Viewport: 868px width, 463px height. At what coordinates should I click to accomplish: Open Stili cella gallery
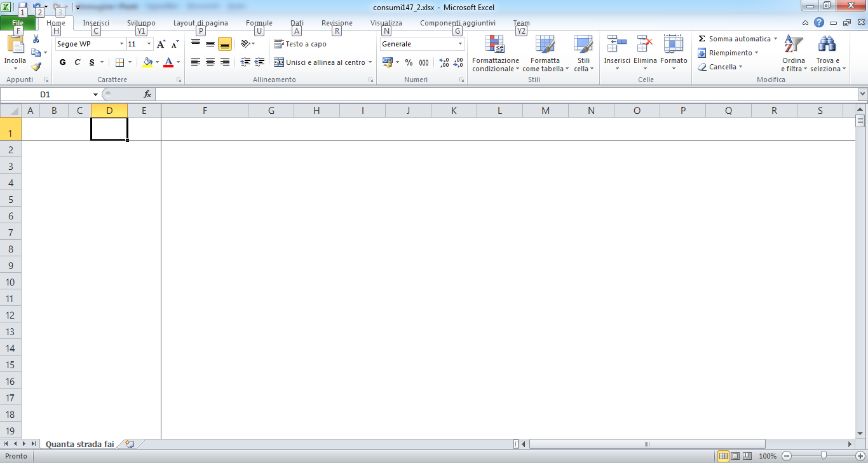583,53
